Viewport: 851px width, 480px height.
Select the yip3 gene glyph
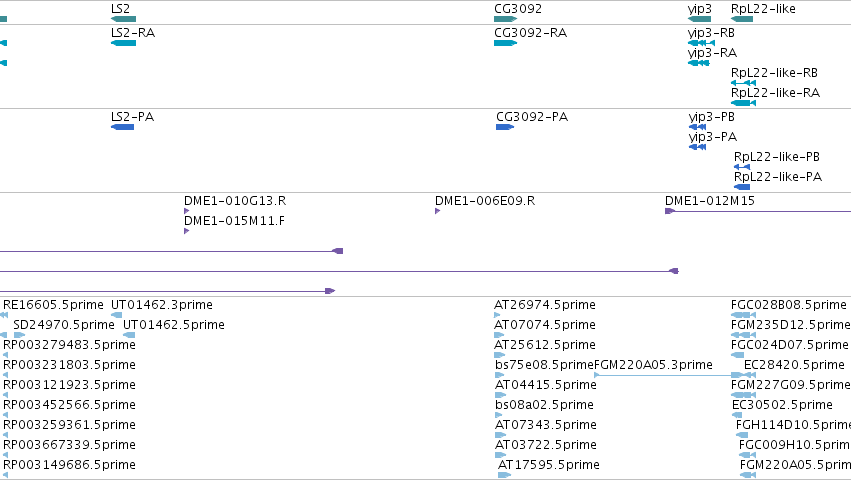pos(699,19)
